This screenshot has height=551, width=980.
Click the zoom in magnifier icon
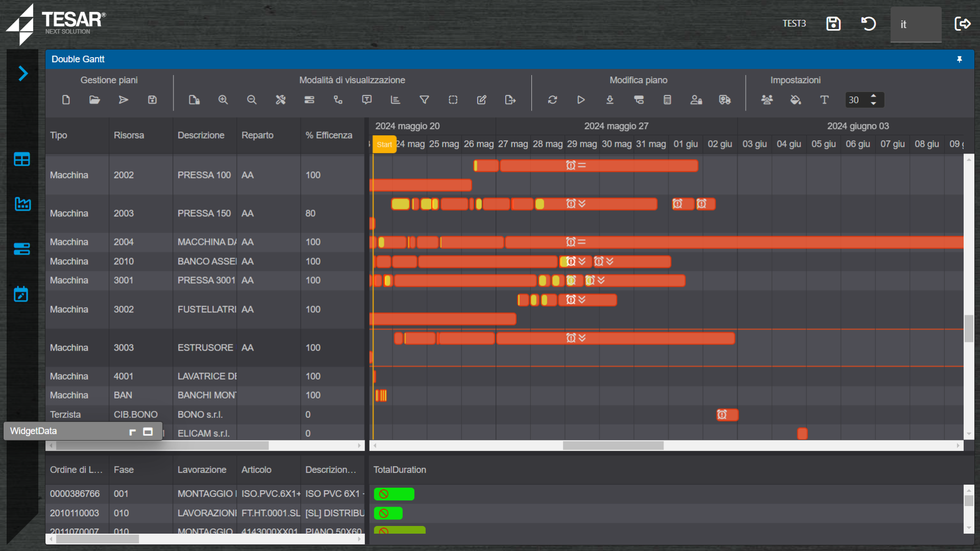223,100
